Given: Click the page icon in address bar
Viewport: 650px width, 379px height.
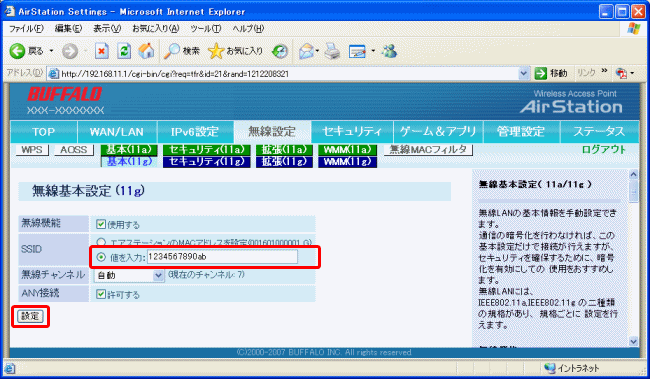Looking at the screenshot, I should tap(53, 74).
